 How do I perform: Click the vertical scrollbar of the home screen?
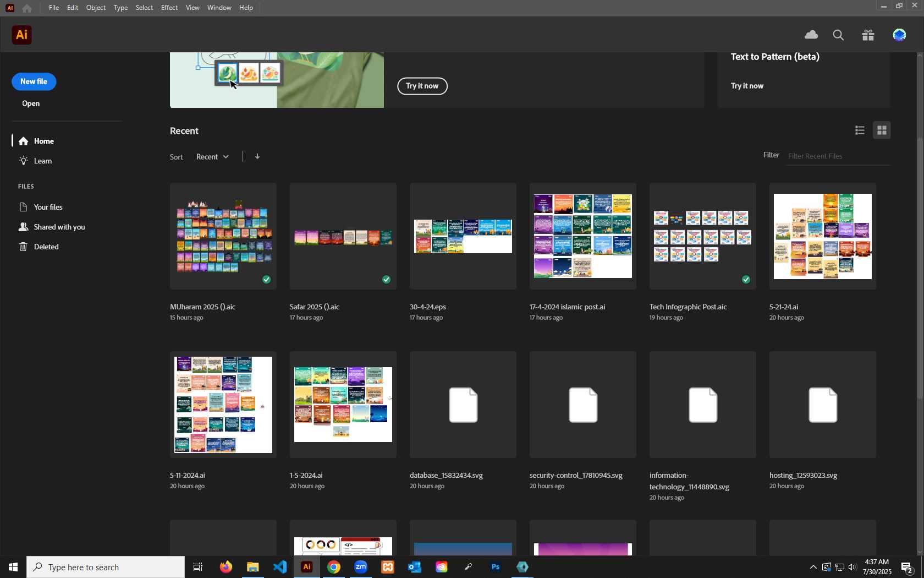point(920,268)
